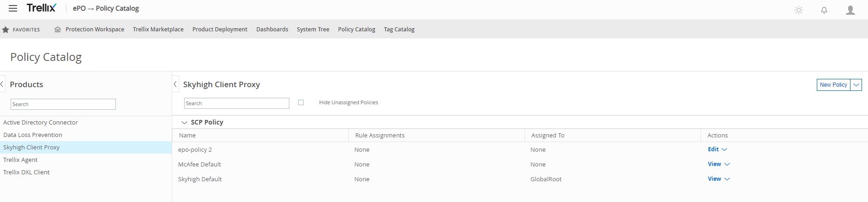This screenshot has width=868, height=202.
Task: Open the hamburger main menu
Action: [x=13, y=8]
